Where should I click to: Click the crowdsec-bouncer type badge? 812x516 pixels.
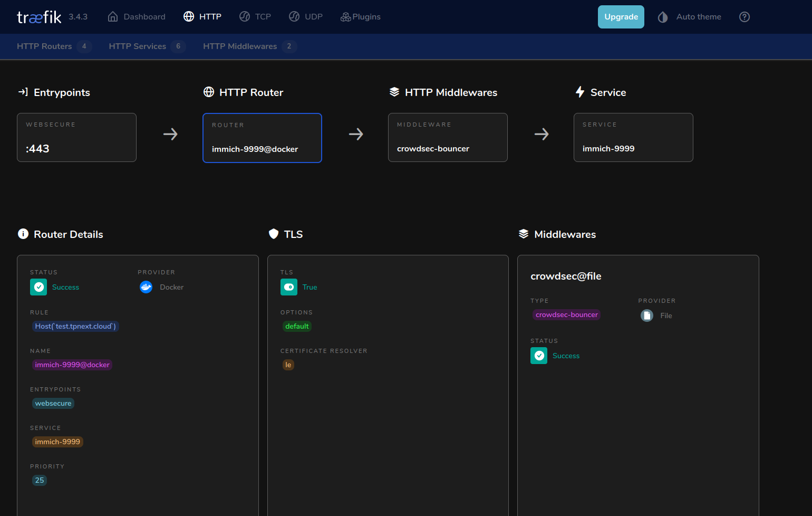(567, 314)
